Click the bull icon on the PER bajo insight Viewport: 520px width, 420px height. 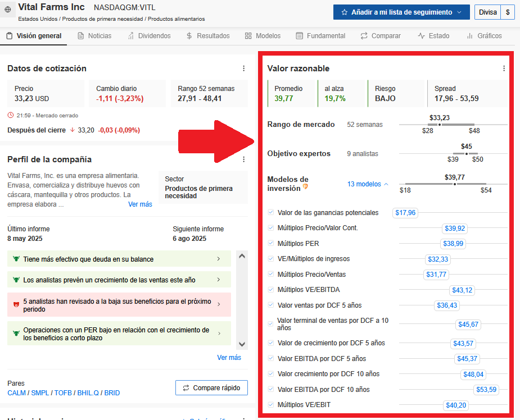pos(16,334)
